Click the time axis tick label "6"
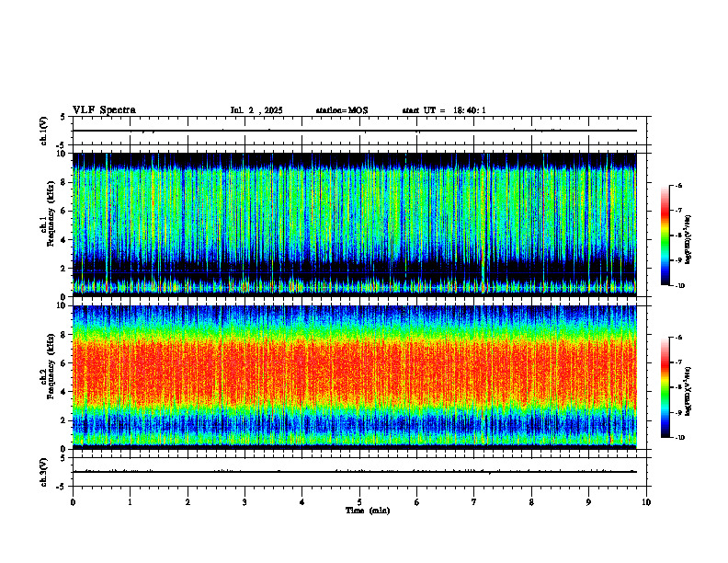Screen dimensions: 728x563 pos(417,502)
